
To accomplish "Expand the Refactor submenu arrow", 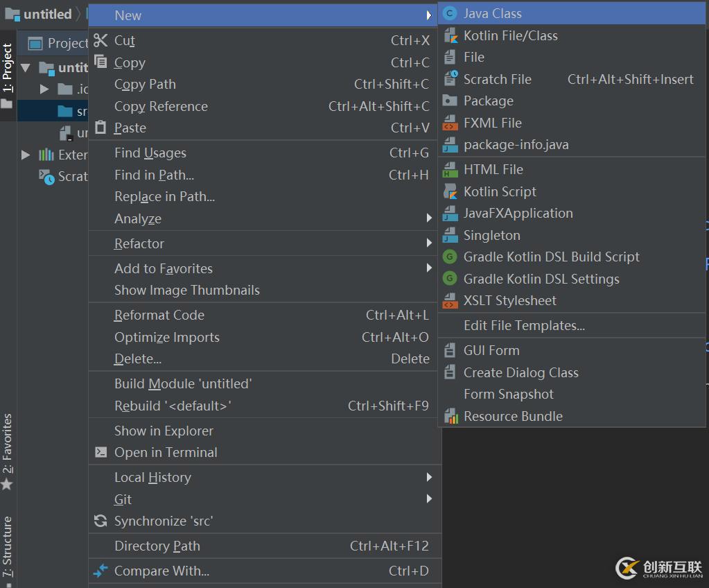I will tap(428, 243).
